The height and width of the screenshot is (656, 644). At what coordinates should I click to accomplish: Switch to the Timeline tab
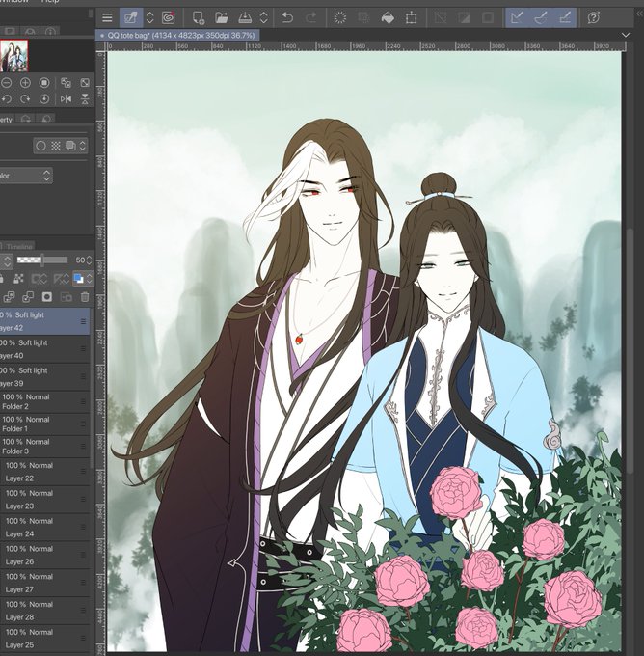pos(19,246)
